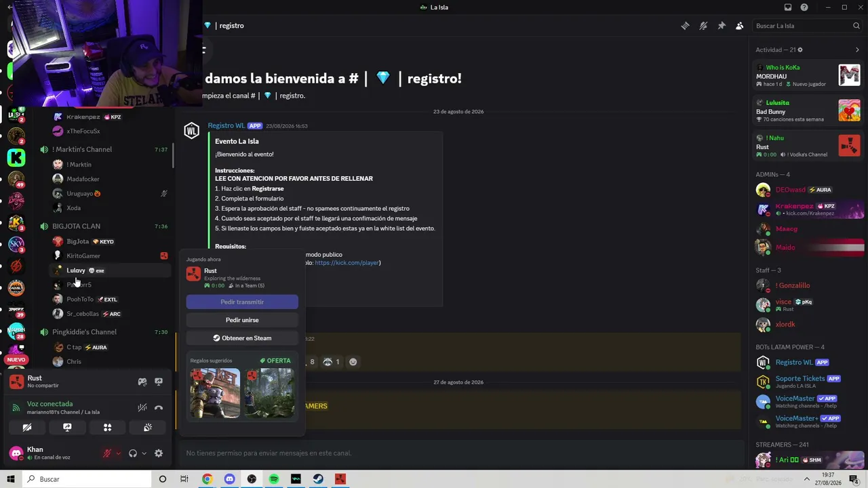Screen dimensions: 868x488
Task: Open pinned messages in channel header
Action: [x=722, y=26]
